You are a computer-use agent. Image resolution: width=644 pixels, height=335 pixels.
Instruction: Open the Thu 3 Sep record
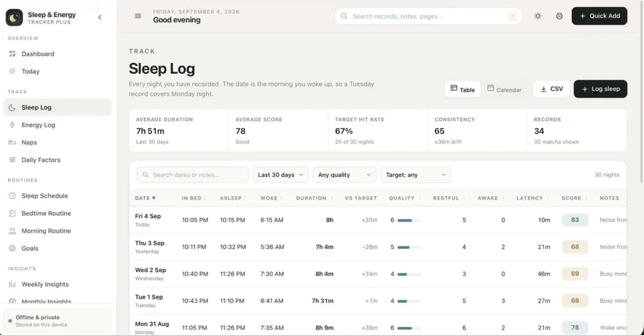(378, 247)
